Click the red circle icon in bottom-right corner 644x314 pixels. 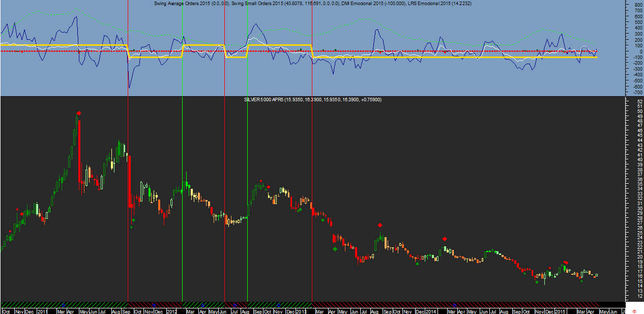pyautogui.click(x=634, y=310)
